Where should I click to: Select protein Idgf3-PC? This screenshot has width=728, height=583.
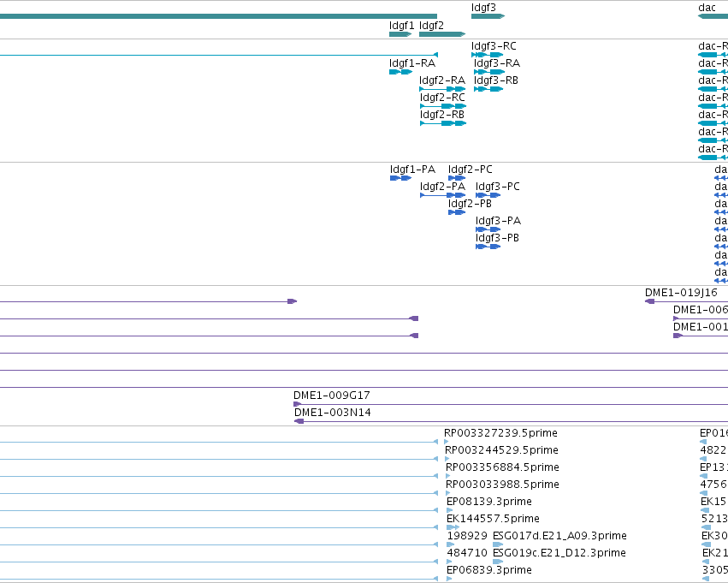(497, 187)
